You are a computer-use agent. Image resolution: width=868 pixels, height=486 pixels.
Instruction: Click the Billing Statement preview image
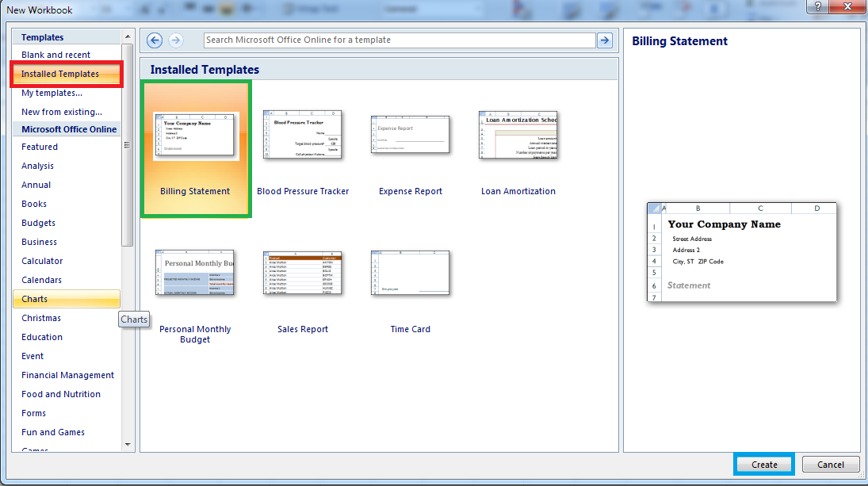coord(742,252)
